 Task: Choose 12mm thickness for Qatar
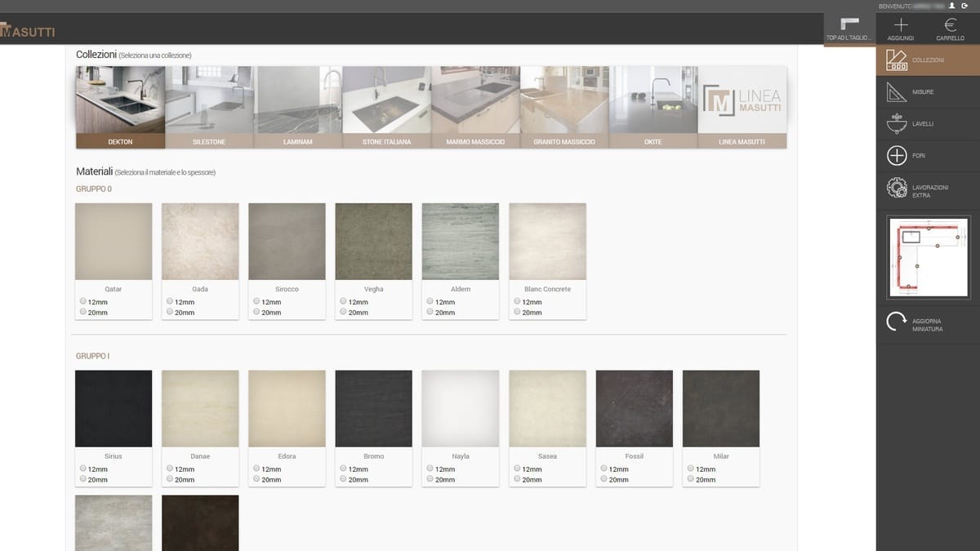point(83,301)
